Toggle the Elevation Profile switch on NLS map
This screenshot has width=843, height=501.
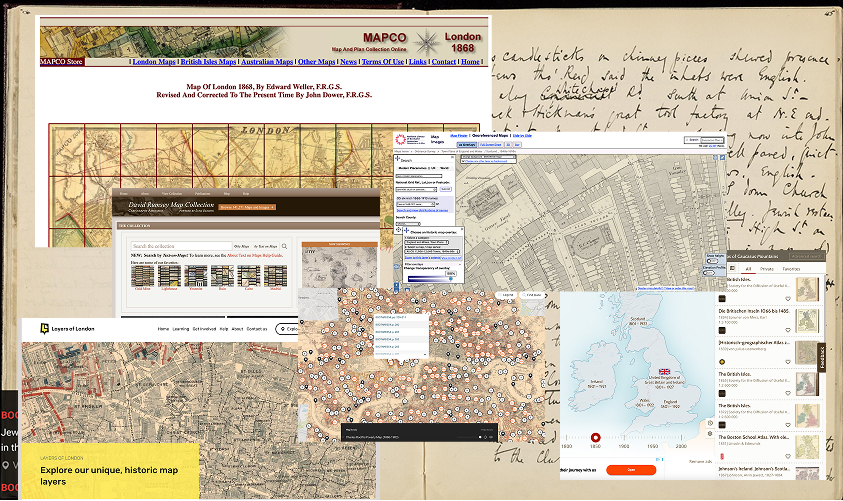click(x=709, y=273)
